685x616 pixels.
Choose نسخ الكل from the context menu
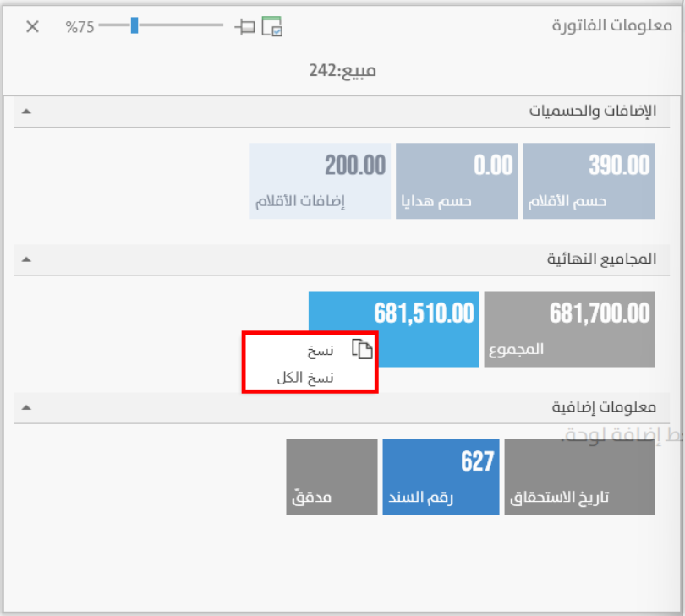[305, 378]
